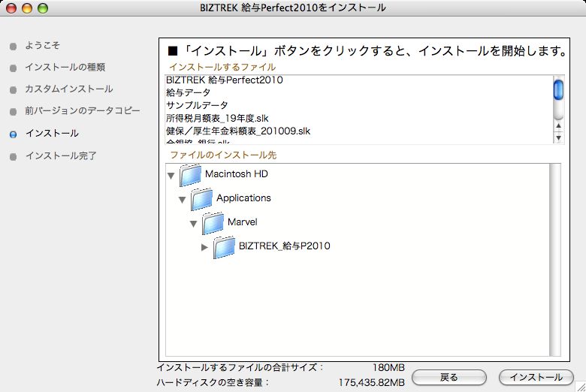
Task: Select カスタムインストール step in sidebar
Action: coord(68,89)
